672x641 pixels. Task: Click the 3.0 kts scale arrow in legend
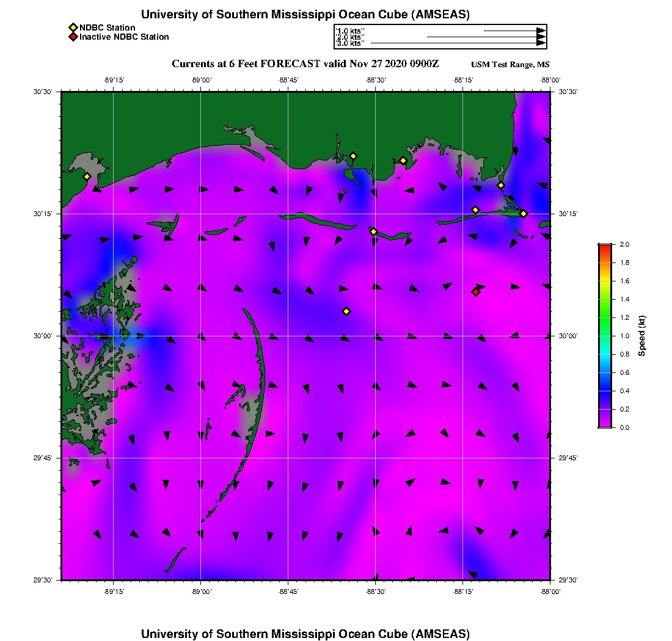tap(458, 43)
